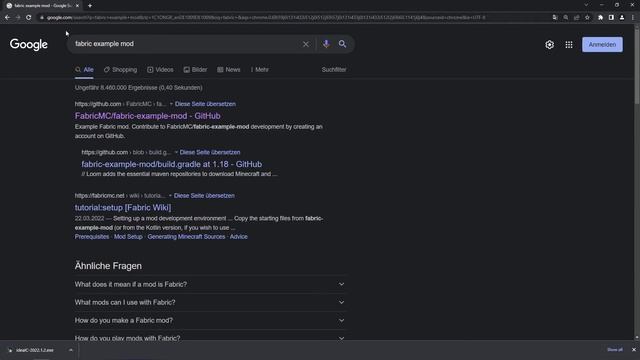This screenshot has width=640, height=360.
Task: Bookmark this page with the star icon
Action: pyautogui.click(x=587, y=18)
